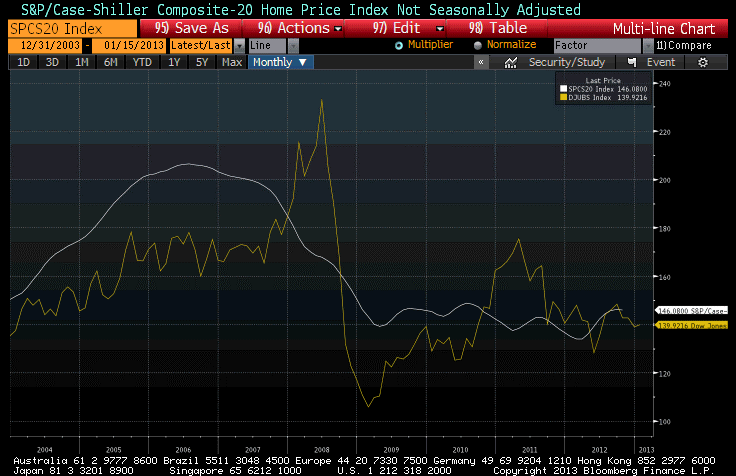
Task: Select the 1Y range tab
Action: click(174, 62)
